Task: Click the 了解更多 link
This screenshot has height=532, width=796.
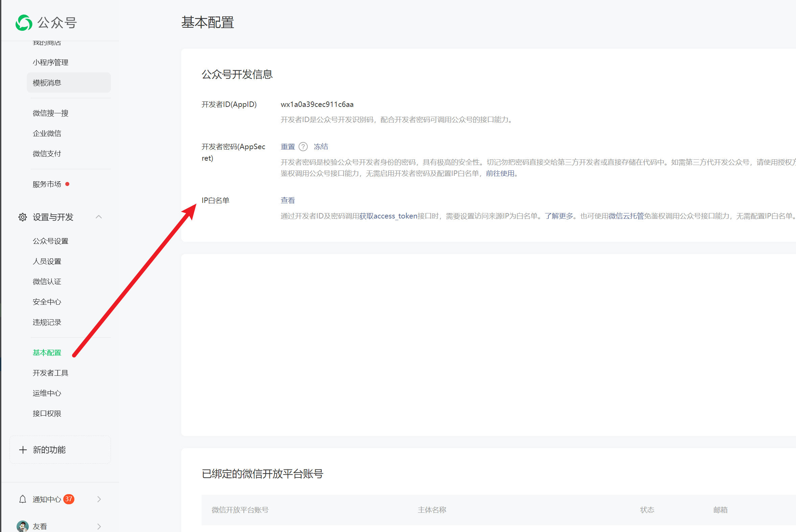Action: tap(559, 216)
